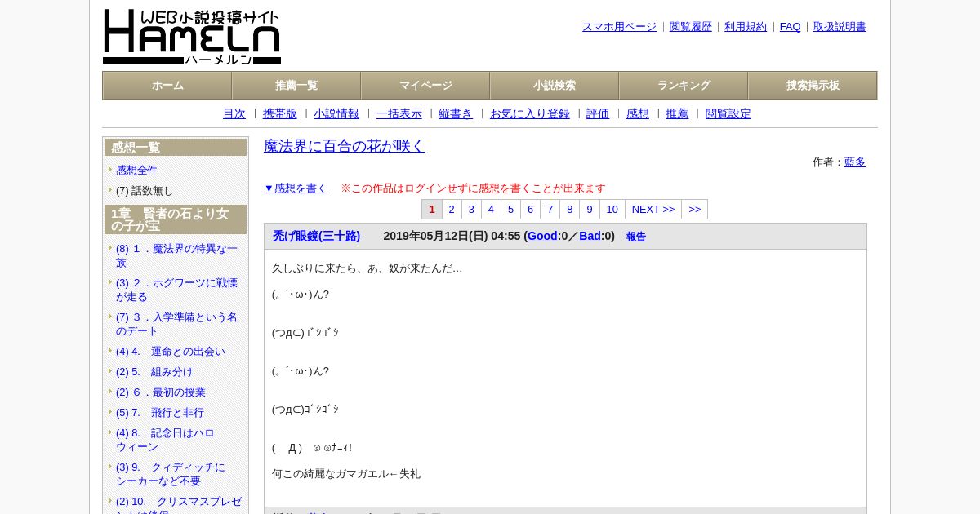This screenshot has width=980, height=514.
Task: Go to pagination page 9
Action: point(589,210)
